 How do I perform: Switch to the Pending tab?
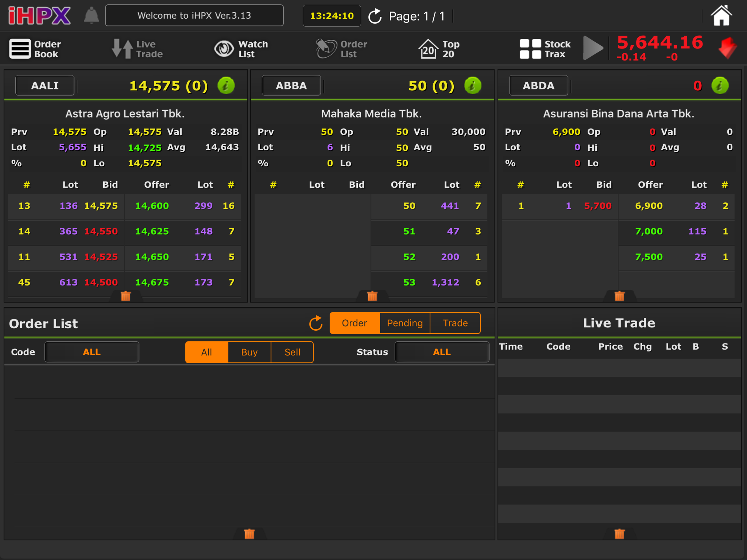(x=405, y=323)
